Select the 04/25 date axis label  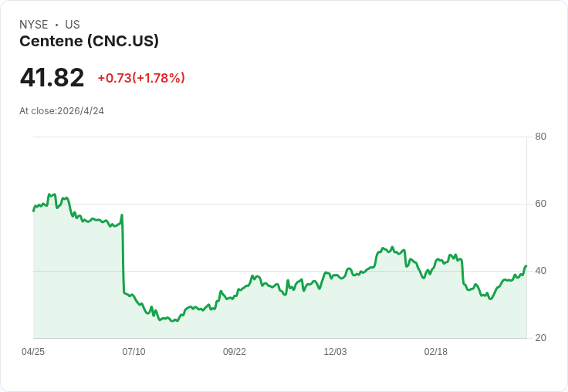pos(33,352)
